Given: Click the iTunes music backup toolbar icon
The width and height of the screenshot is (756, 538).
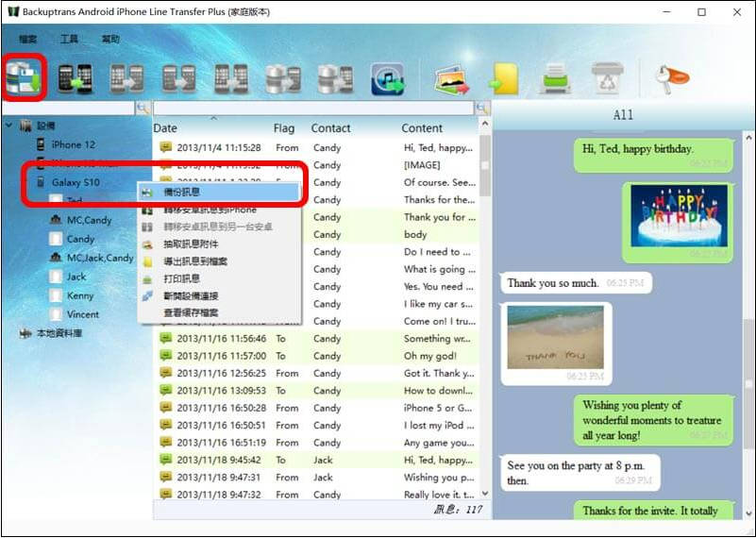Looking at the screenshot, I should (x=387, y=78).
